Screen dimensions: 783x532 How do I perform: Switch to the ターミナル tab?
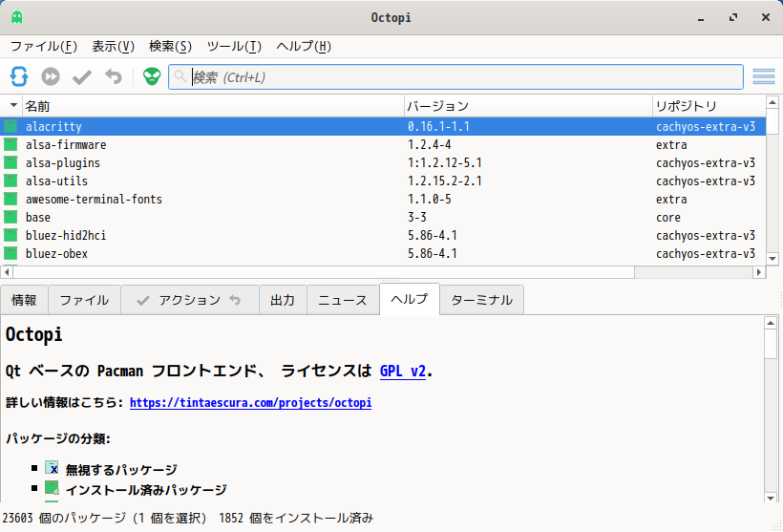(482, 300)
